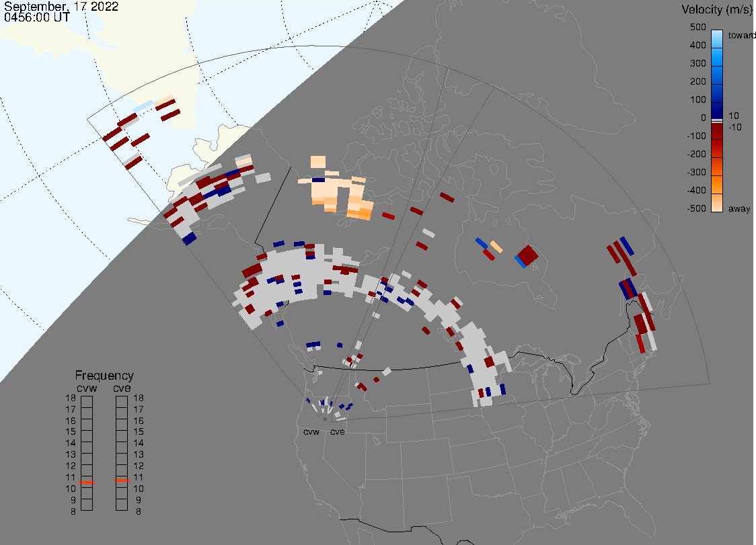Viewport: 756px width, 545px height.
Task: Click "8" on the cve frequency scale
Action: tap(139, 512)
